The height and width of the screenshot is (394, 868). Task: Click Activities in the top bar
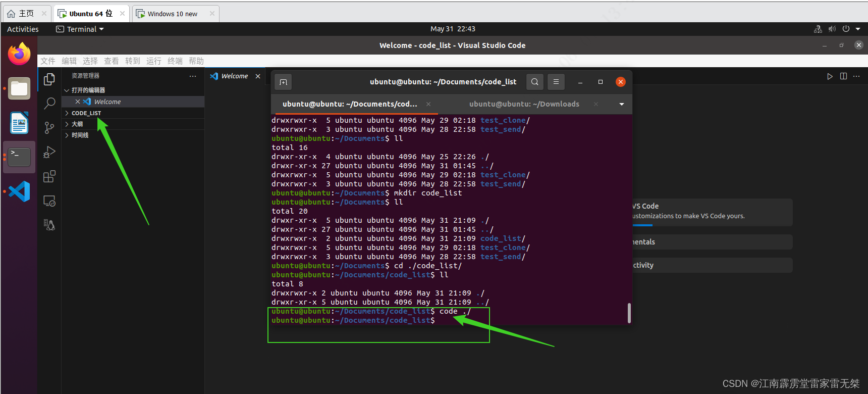[23, 29]
